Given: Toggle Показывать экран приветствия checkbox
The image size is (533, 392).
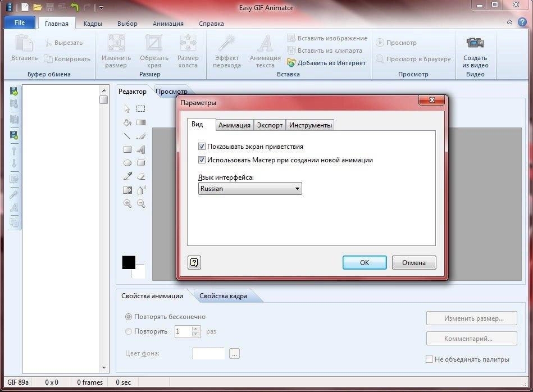Looking at the screenshot, I should [202, 147].
